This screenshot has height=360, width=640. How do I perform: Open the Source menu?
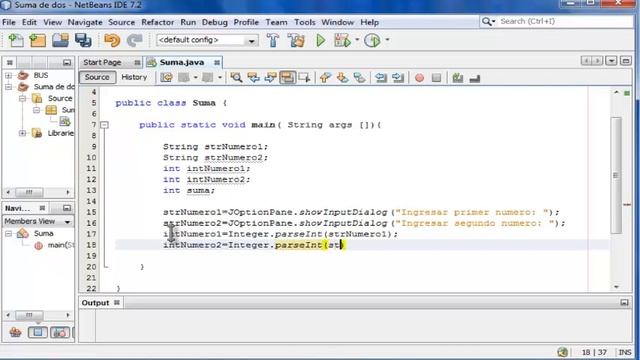tap(121, 22)
